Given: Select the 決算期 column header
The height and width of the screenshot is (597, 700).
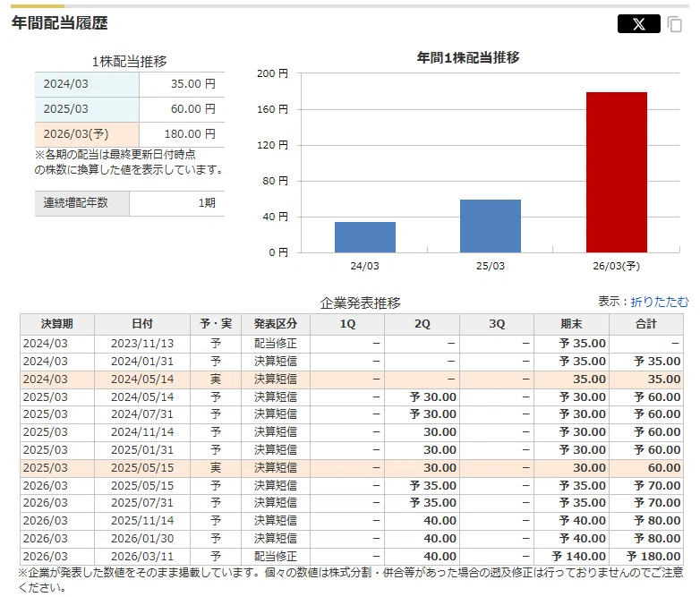Looking at the screenshot, I should pos(57,324).
